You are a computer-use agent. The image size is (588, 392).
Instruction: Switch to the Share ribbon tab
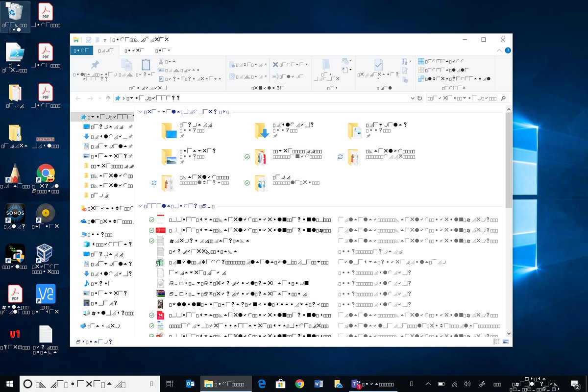pyautogui.click(x=134, y=50)
